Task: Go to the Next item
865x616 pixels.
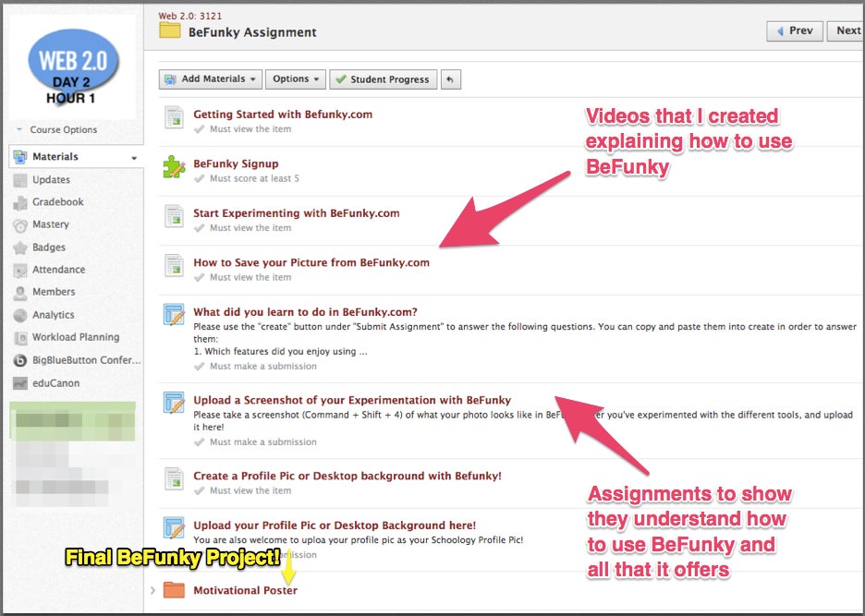Action: pos(847,30)
